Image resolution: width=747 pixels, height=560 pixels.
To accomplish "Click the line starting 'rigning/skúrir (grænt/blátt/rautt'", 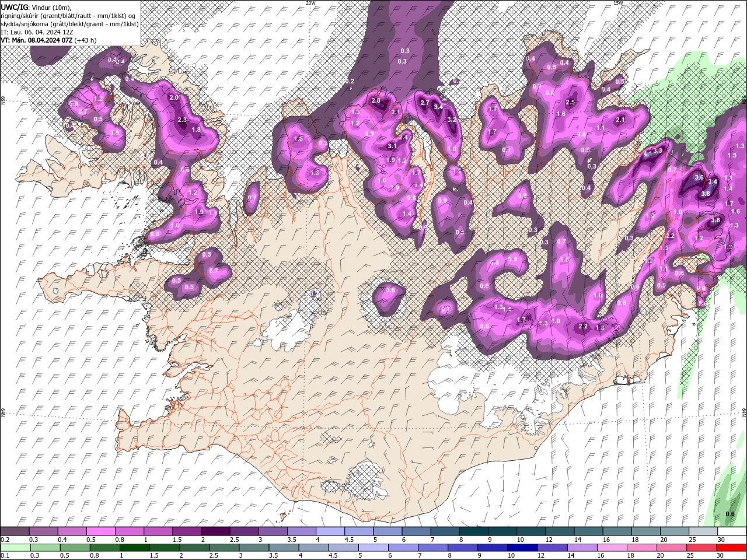I will pyautogui.click(x=69, y=16).
